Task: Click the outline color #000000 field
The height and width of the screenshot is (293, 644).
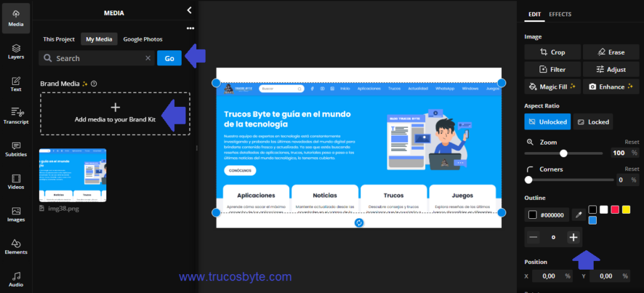Action: [547, 214]
